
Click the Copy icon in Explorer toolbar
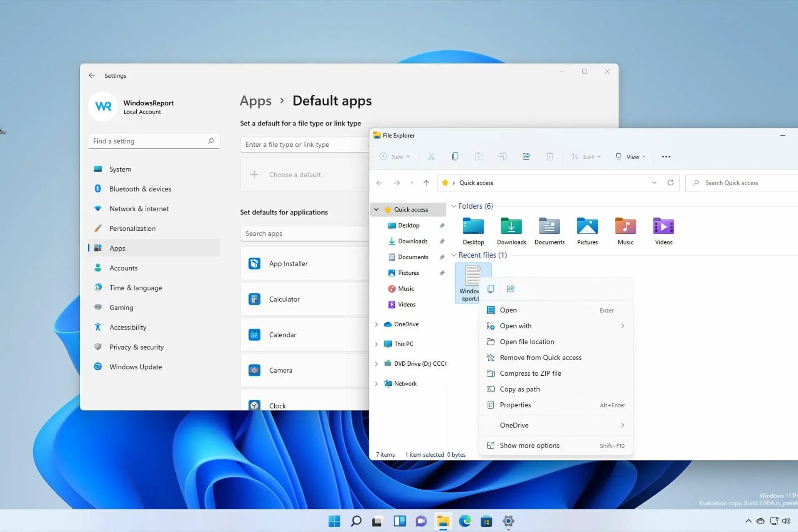(x=455, y=156)
